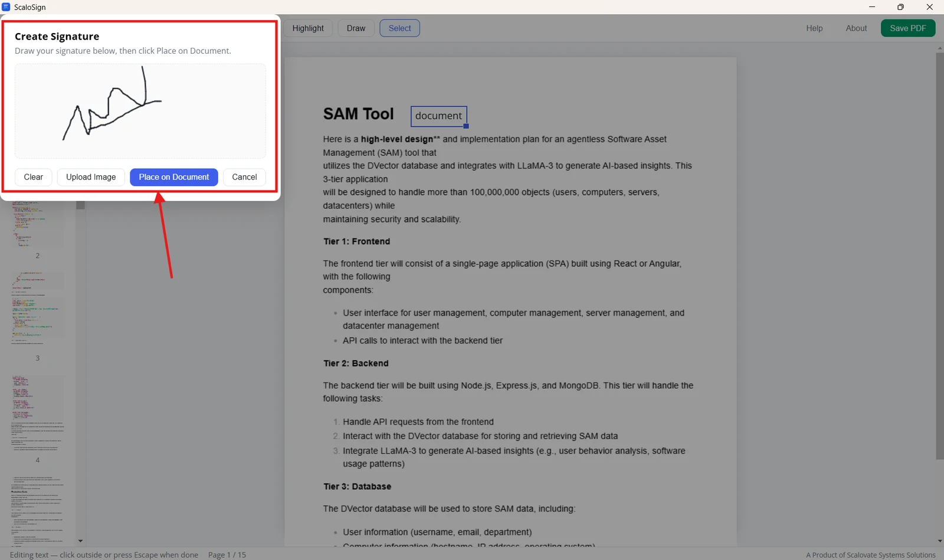
Task: Restore the window using the title bar button
Action: point(900,7)
